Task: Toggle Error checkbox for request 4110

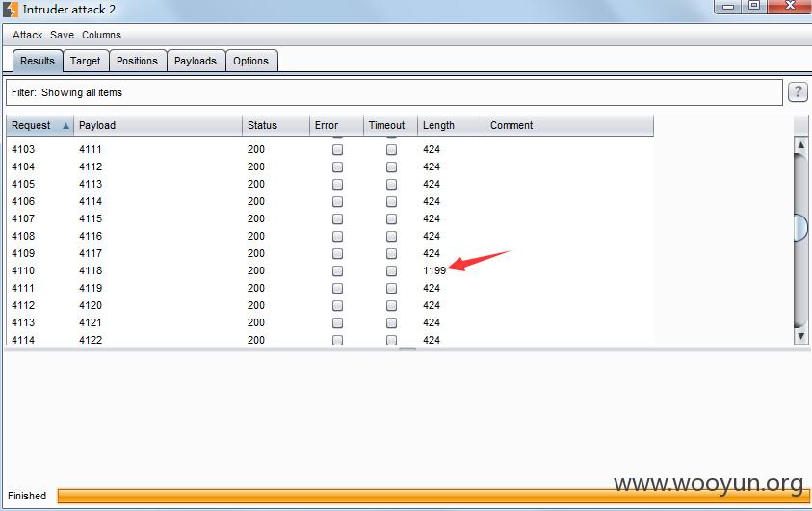Action: [338, 270]
